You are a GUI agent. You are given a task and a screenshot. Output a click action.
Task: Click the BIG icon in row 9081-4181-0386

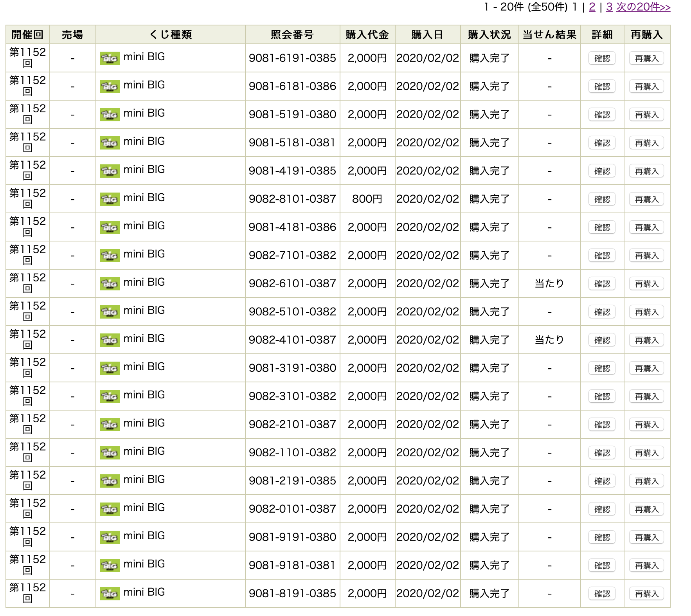pyautogui.click(x=110, y=227)
